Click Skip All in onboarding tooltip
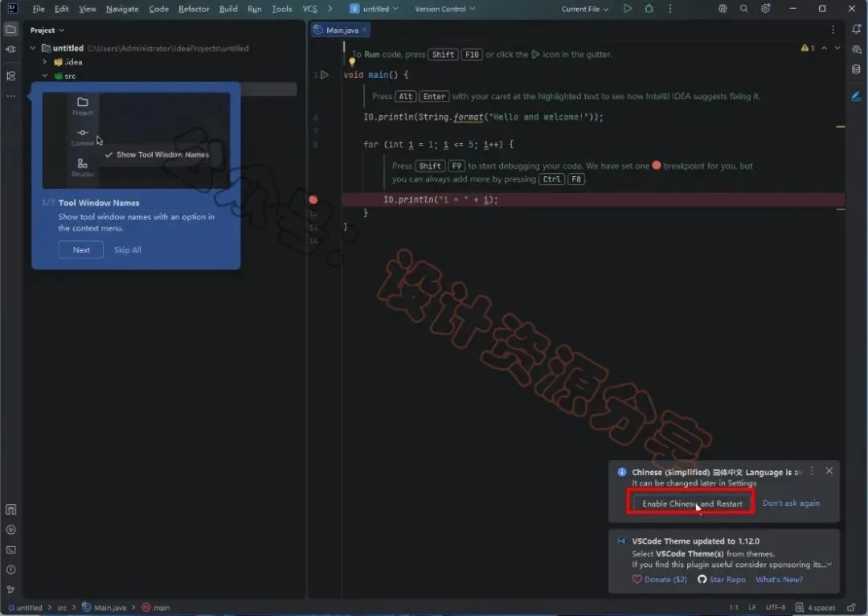This screenshot has height=616, width=868. click(x=127, y=250)
